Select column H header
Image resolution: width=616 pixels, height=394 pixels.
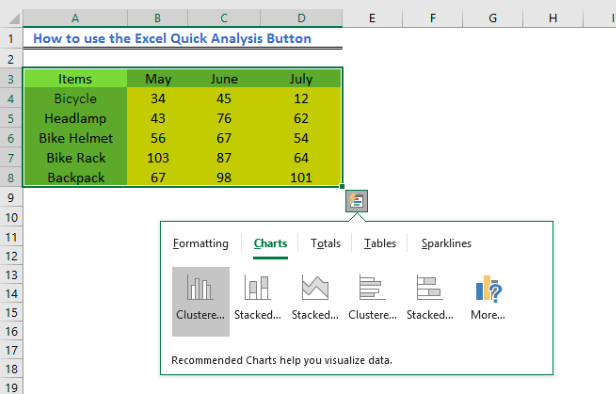(553, 18)
